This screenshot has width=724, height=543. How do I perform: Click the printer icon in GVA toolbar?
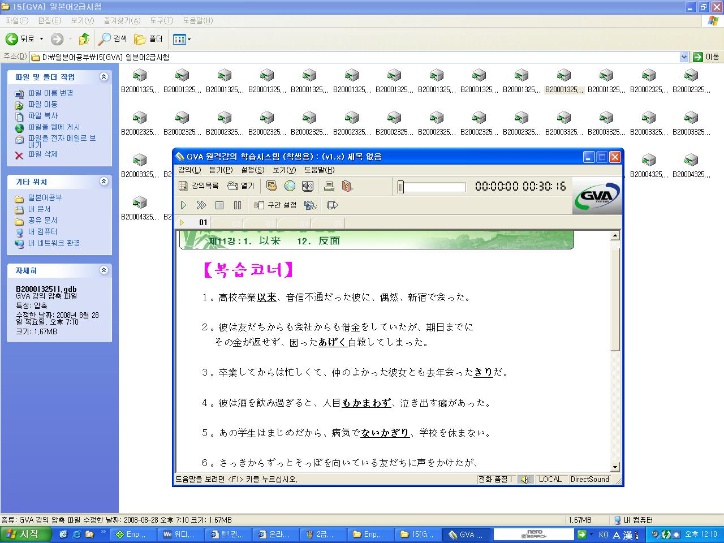pos(329,186)
